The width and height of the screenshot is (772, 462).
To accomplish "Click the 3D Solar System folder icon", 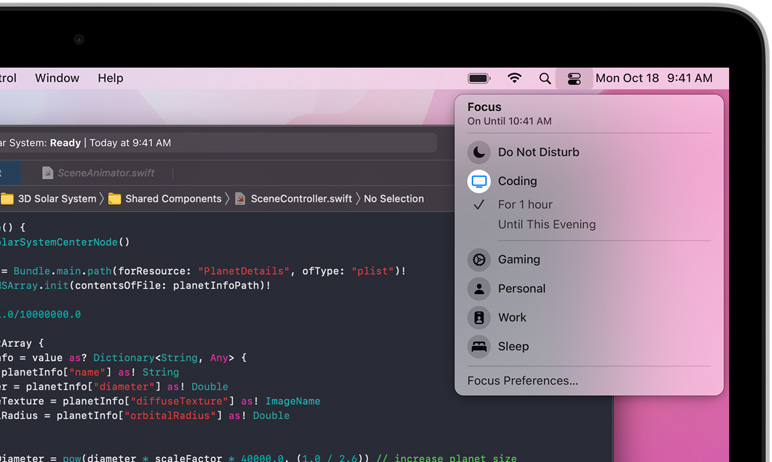I will [7, 198].
